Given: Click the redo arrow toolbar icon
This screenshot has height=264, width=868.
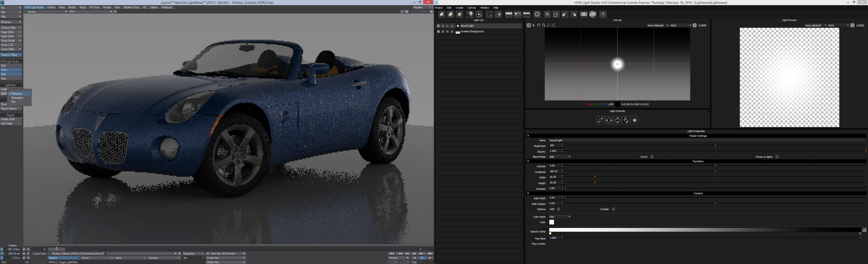Looking at the screenshot, I should [574, 14].
